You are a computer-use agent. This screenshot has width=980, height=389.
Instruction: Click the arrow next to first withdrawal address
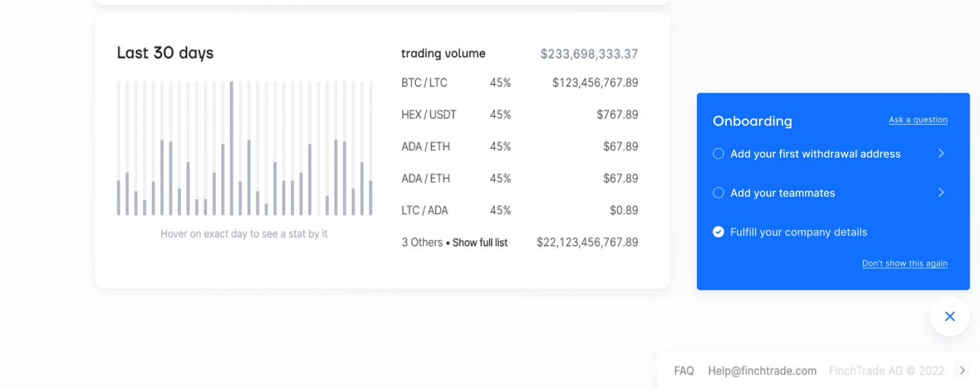[x=941, y=154]
